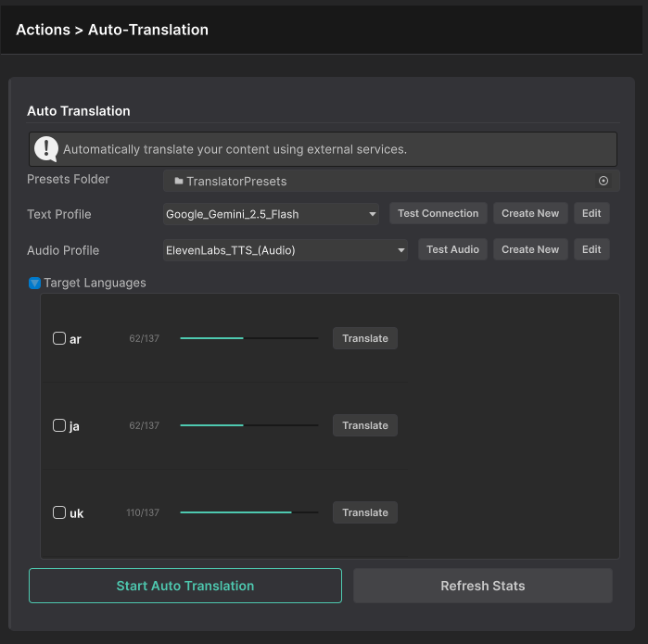Click the 62/137 count for ar
Image resolution: width=648 pixels, height=644 pixels.
pyautogui.click(x=144, y=338)
